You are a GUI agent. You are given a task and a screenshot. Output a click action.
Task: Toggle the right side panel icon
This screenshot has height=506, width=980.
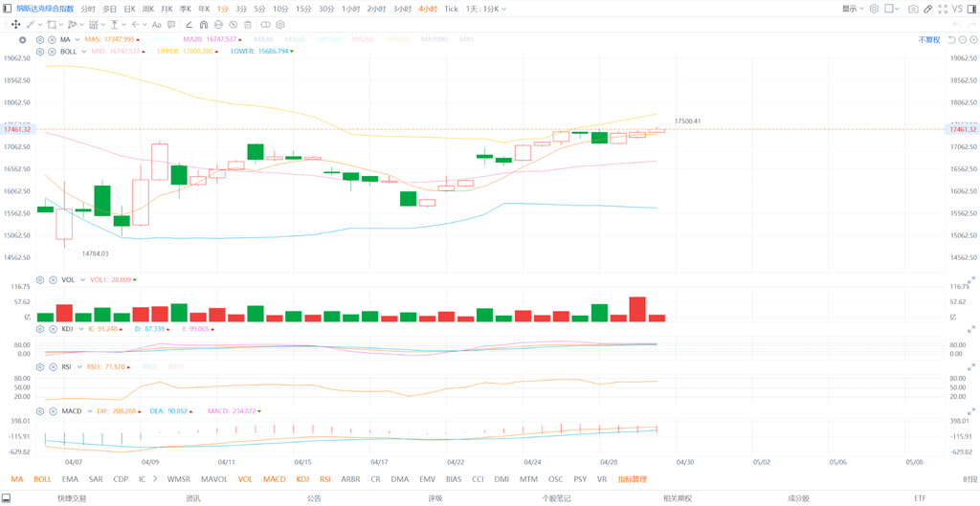[972, 9]
